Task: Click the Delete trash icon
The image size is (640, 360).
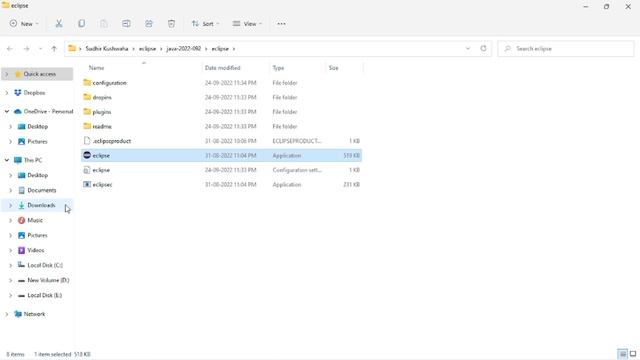Action: tap(171, 24)
